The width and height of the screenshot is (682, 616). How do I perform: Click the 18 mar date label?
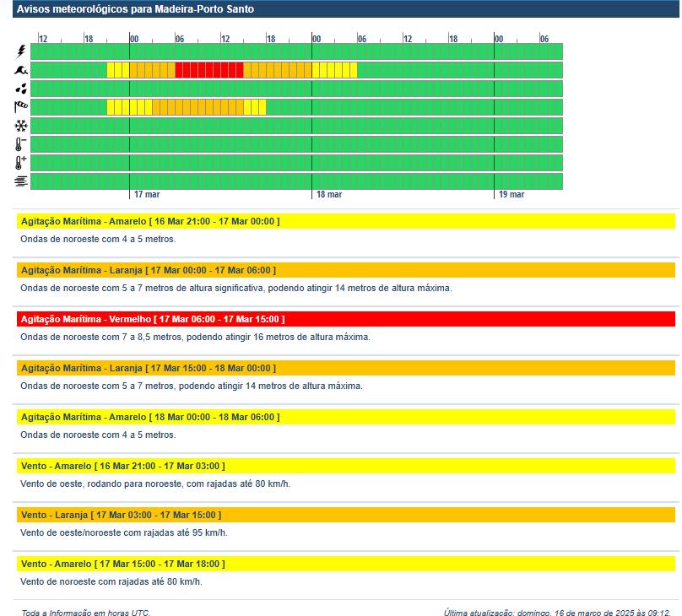click(329, 195)
